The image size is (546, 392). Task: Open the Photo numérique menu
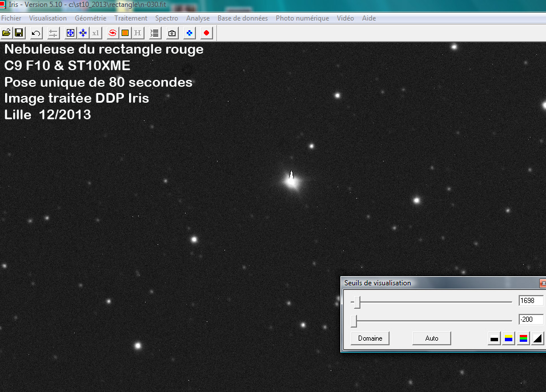tap(302, 18)
